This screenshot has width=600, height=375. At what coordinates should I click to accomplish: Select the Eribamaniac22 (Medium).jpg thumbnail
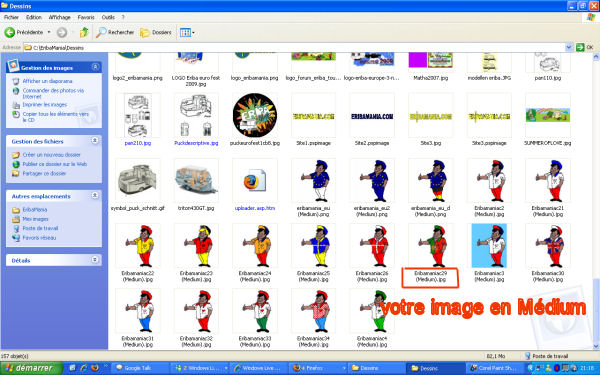click(138, 246)
